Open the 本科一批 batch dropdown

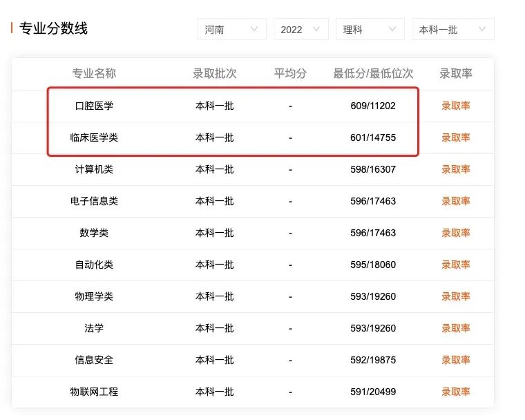452,30
